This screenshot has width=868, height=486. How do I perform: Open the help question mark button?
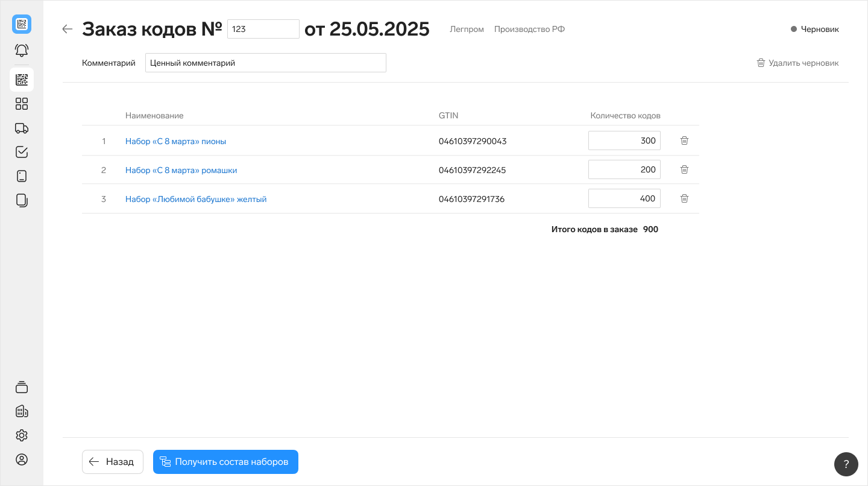846,464
